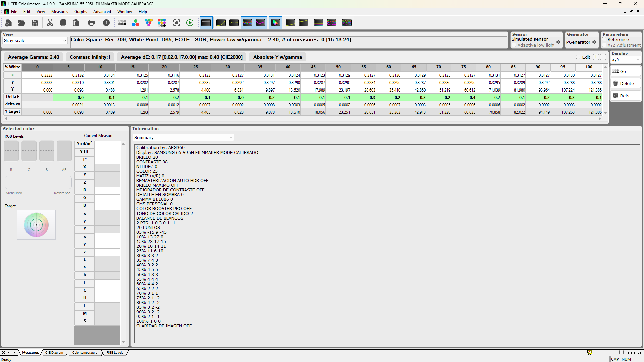Screen dimensions: 644x362
Task: Toggle the data grid view icon
Action: pyautogui.click(x=206, y=23)
